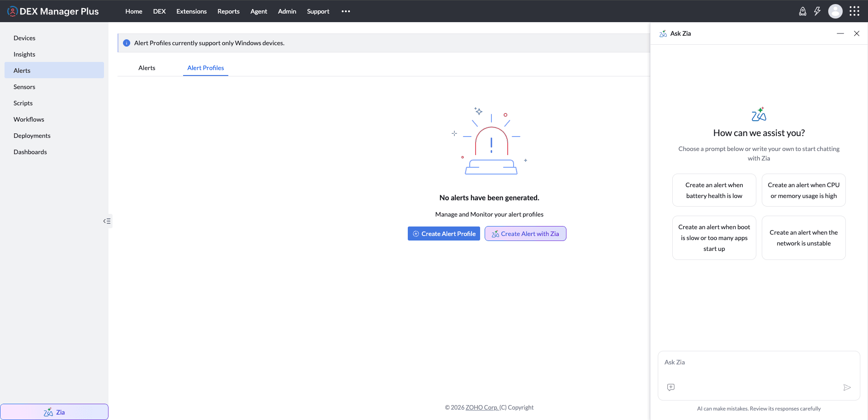Open the apps grid launcher icon
Viewport: 868px width, 420px height.
click(854, 11)
